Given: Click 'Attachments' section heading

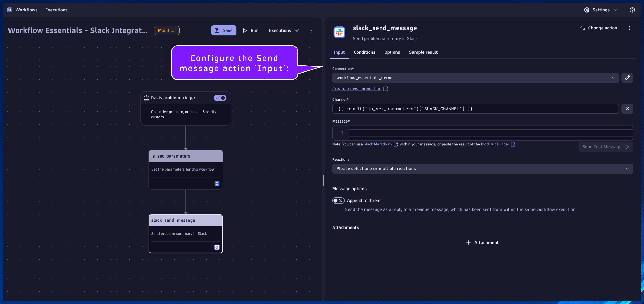Looking at the screenshot, I should 345,227.
